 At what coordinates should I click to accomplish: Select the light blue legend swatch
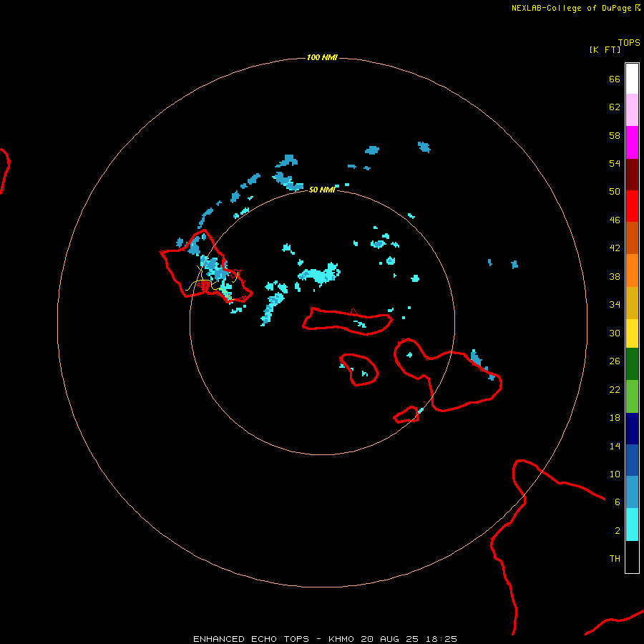(632, 492)
